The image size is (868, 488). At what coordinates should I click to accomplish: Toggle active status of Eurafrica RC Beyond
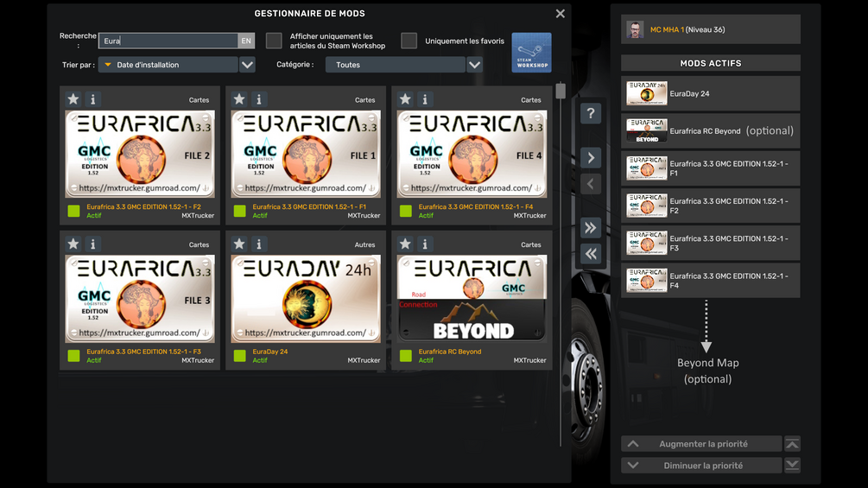tap(406, 356)
